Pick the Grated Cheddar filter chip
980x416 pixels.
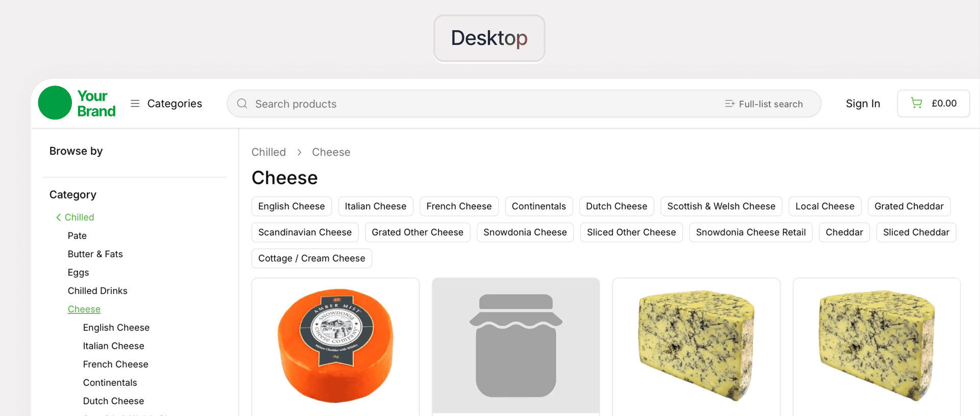(x=909, y=206)
